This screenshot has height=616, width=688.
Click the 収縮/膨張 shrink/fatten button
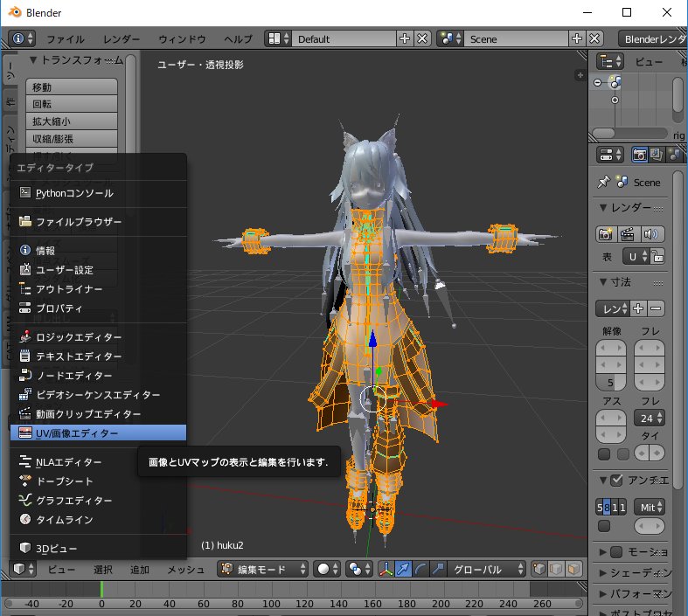[x=72, y=139]
